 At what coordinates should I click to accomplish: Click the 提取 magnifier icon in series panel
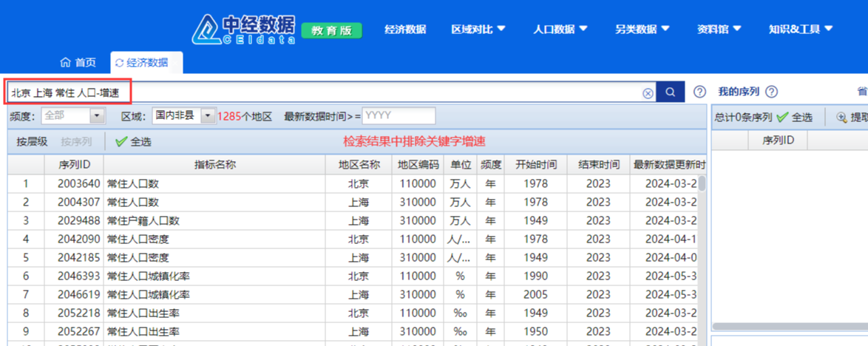(841, 118)
